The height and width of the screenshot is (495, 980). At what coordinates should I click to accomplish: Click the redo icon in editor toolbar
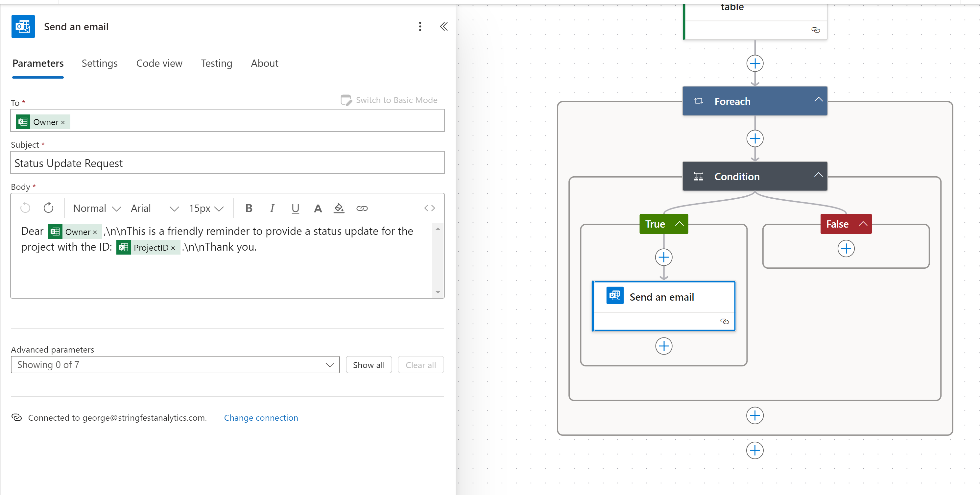click(x=48, y=208)
